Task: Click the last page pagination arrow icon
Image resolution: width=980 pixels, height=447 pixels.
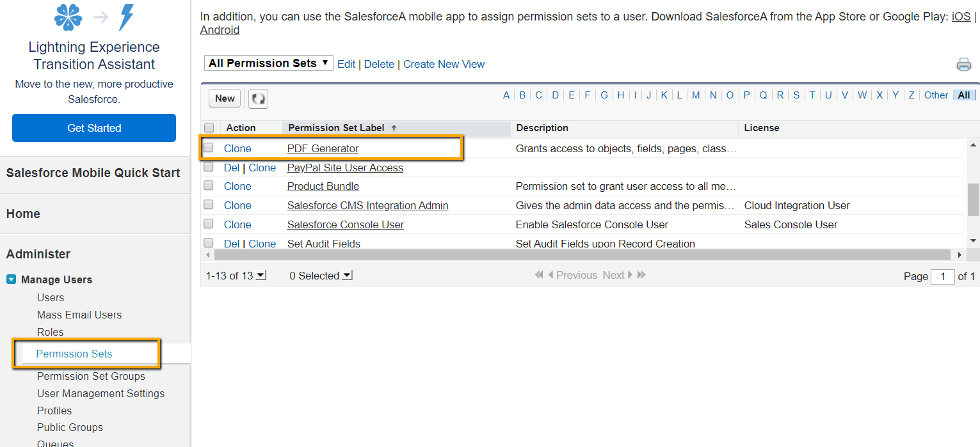Action: coord(641,275)
